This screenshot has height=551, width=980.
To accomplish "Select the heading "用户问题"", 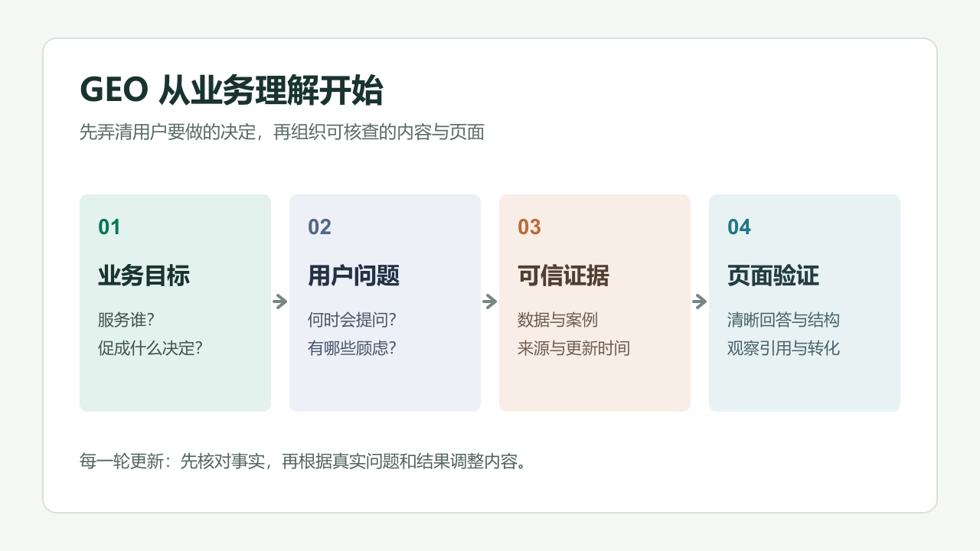I will coord(354,275).
